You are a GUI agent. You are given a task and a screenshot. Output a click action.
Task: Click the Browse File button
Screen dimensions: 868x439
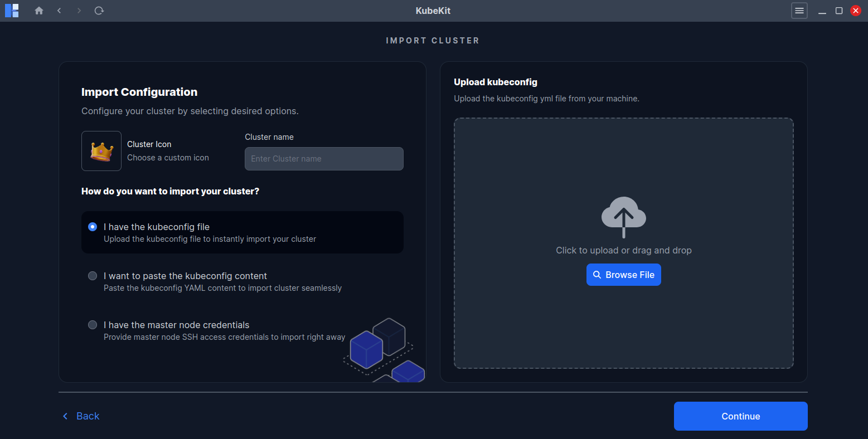pyautogui.click(x=623, y=275)
